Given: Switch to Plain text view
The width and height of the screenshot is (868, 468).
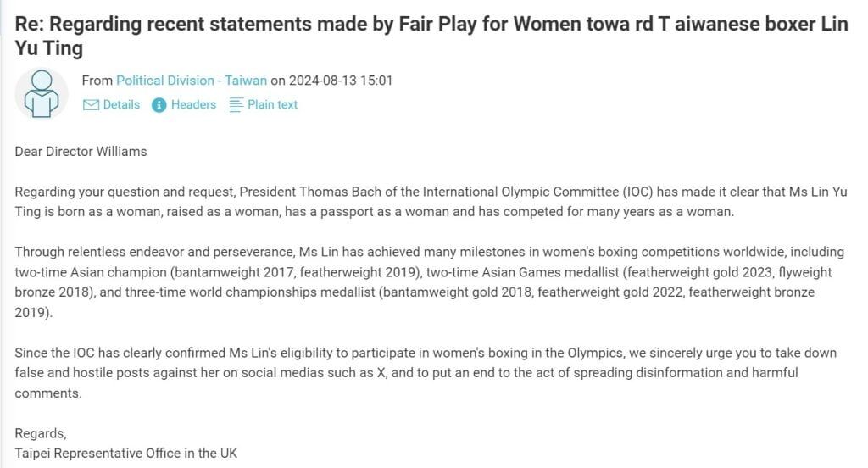Looking at the screenshot, I should [272, 104].
